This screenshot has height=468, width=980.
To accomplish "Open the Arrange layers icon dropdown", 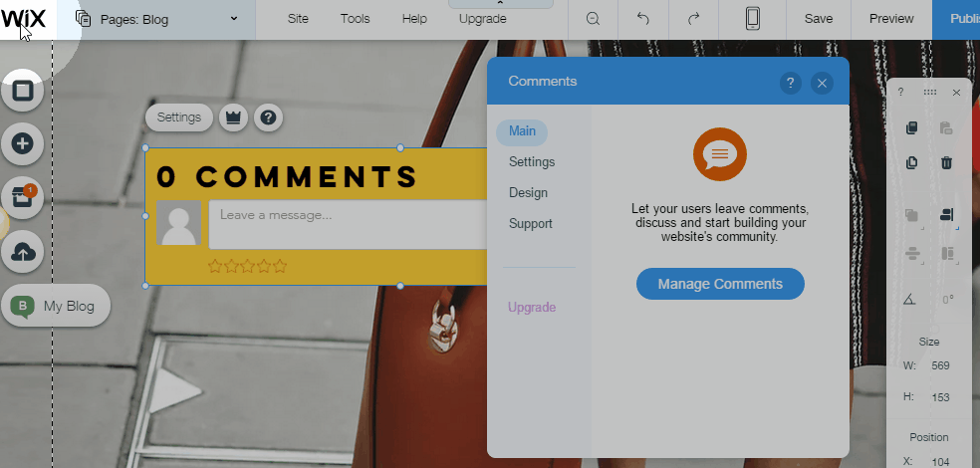I will click(912, 216).
